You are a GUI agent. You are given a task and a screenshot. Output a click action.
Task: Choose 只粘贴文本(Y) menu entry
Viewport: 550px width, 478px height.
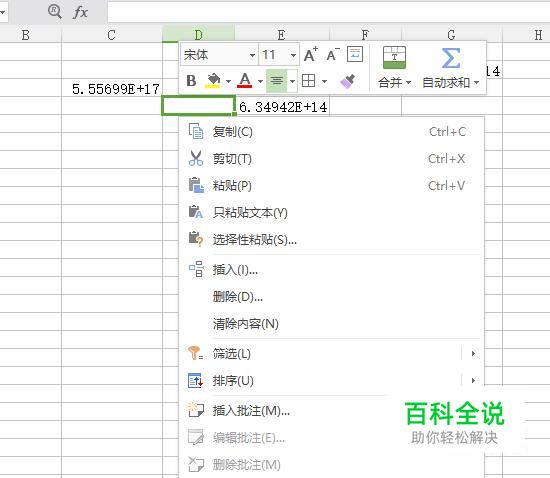(331, 213)
